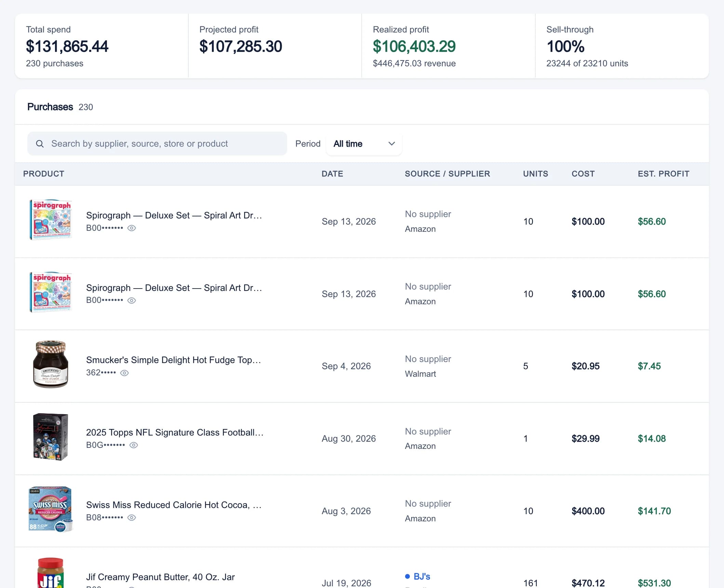Expand the Period dropdown chevron arrow
This screenshot has width=724, height=588.
392,144
